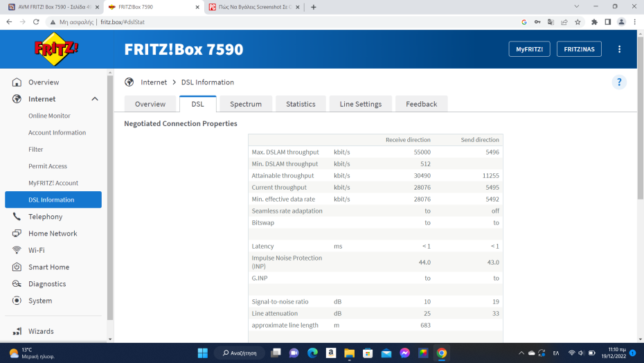This screenshot has width=644, height=363.
Task: Open Amazon app from taskbar
Action: pos(331,353)
